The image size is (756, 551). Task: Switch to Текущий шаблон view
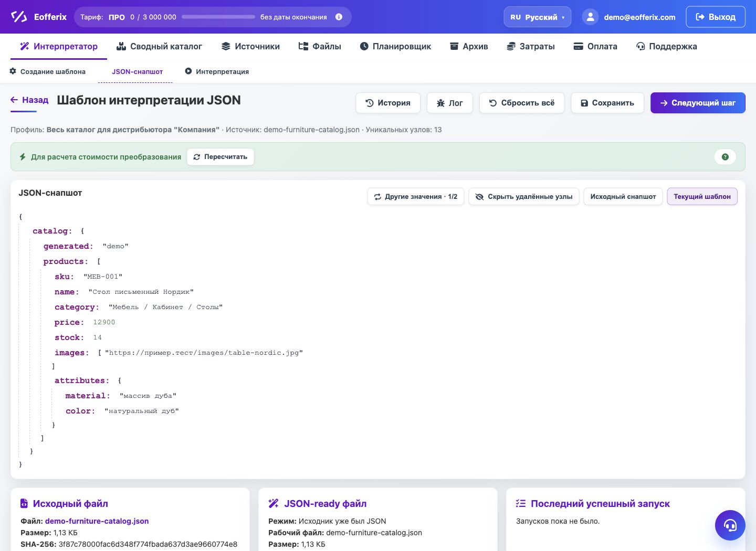tap(702, 197)
